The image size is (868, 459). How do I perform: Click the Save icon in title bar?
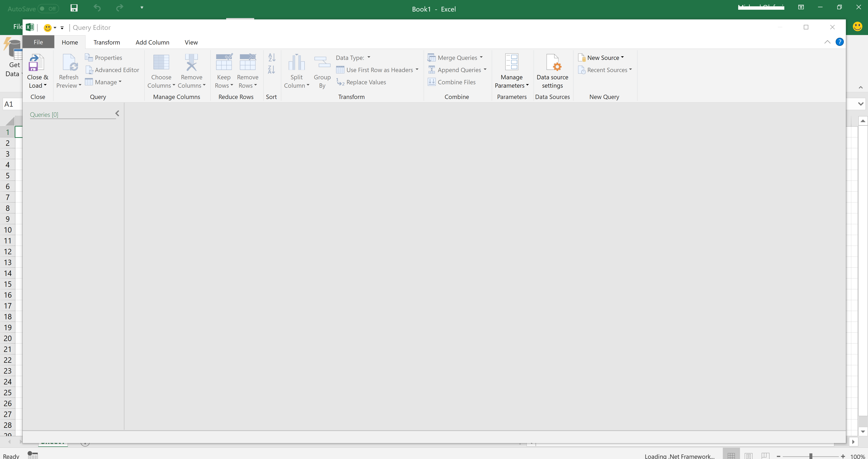click(x=74, y=8)
